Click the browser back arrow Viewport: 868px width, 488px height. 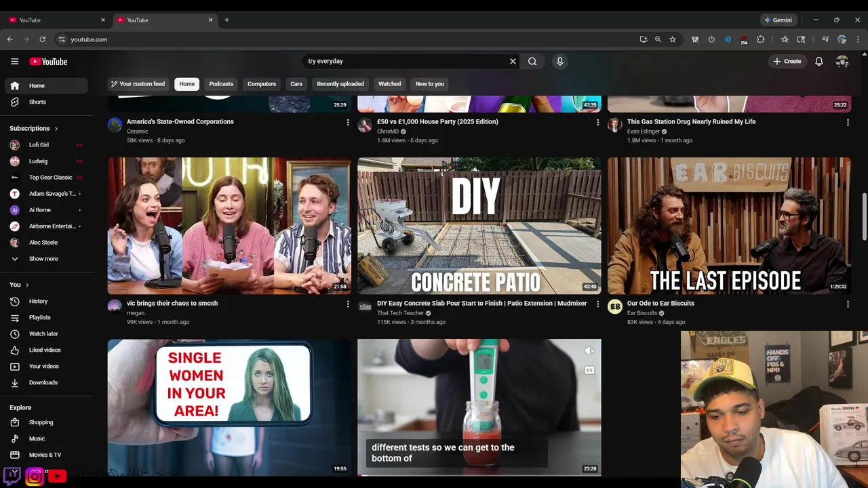tap(10, 39)
